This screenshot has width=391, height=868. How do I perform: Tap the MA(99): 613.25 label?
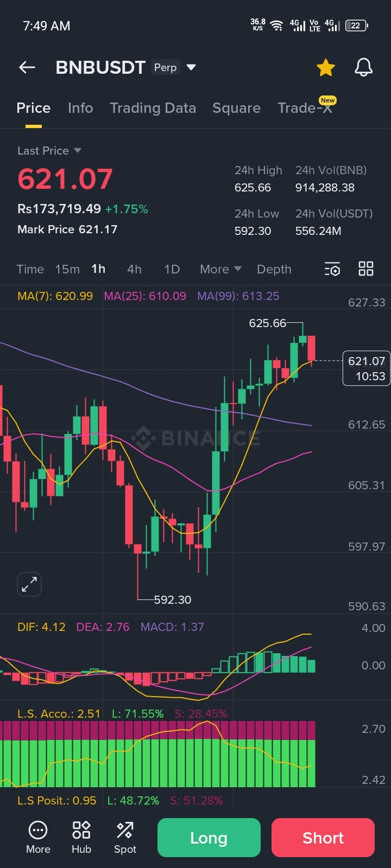(x=238, y=296)
